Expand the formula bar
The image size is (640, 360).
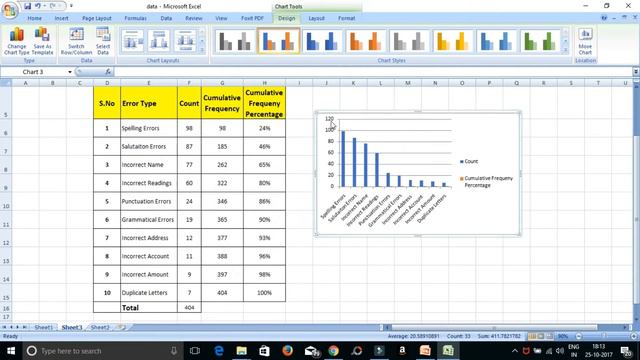(x=636, y=72)
